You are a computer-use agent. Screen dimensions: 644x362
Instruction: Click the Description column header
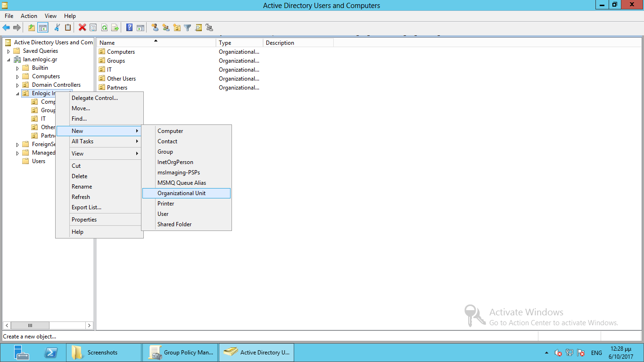(x=298, y=43)
